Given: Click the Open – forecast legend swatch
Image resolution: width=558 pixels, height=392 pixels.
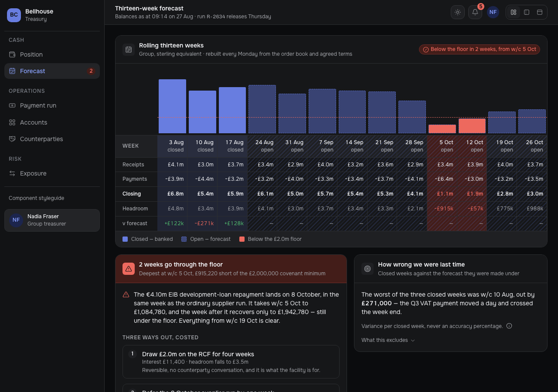Looking at the screenshot, I should [184, 239].
